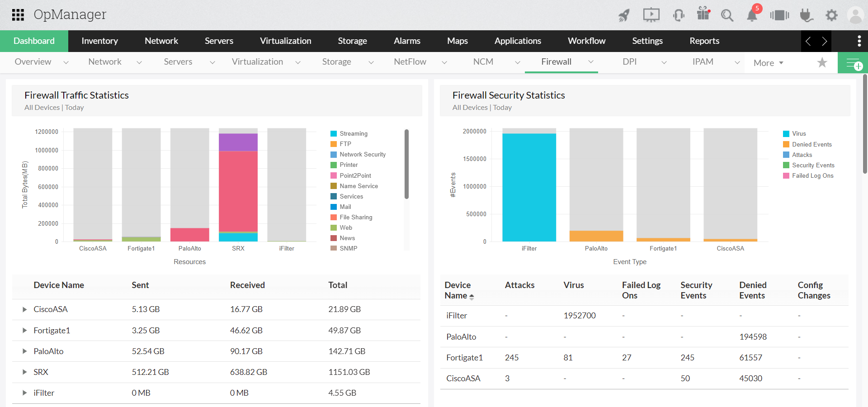Toggle Virus legend swatch in security chart
This screenshot has height=407, width=868.
pyautogui.click(x=786, y=133)
